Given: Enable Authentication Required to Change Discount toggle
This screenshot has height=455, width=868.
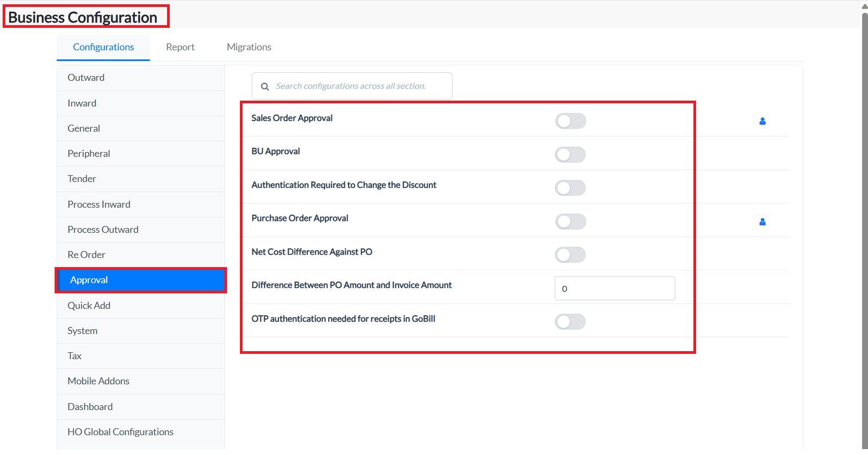Looking at the screenshot, I should click(x=570, y=188).
